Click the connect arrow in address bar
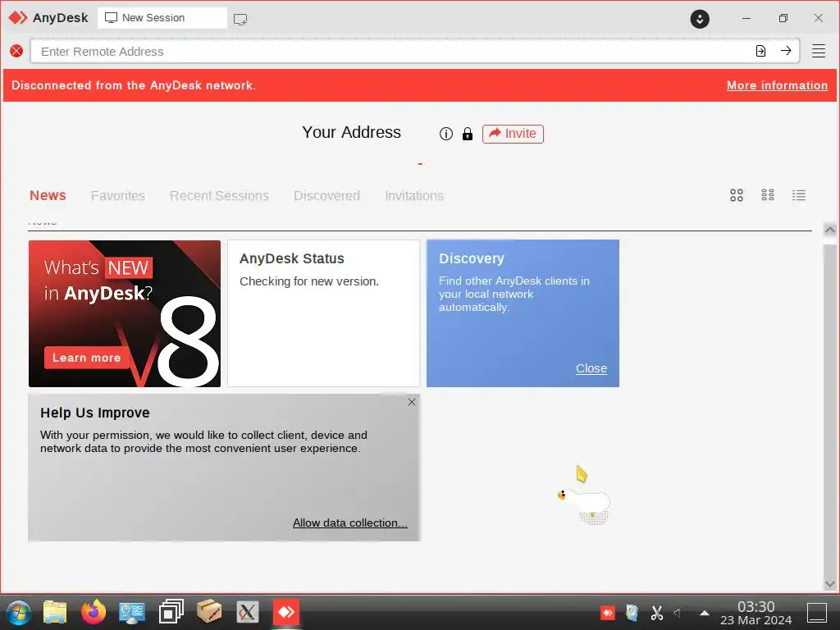Viewport: 840px width, 630px height. coord(786,51)
